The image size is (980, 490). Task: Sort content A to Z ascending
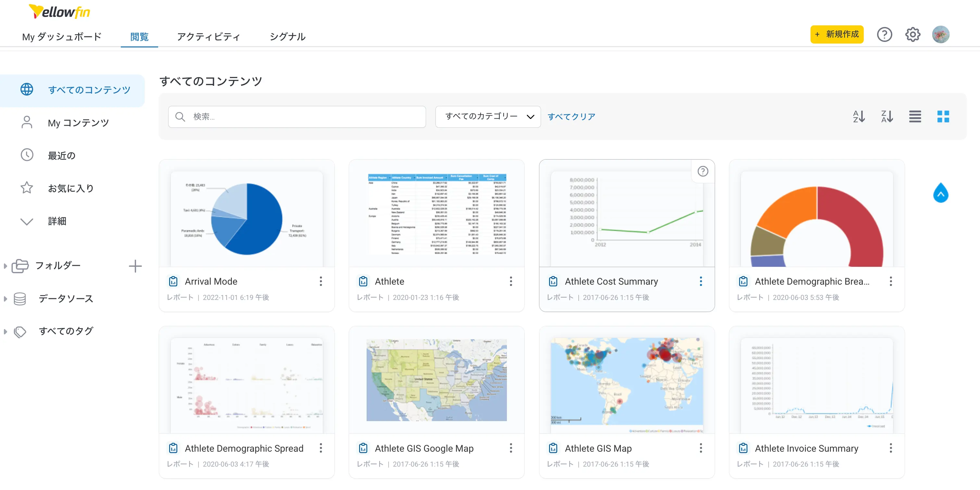(859, 117)
